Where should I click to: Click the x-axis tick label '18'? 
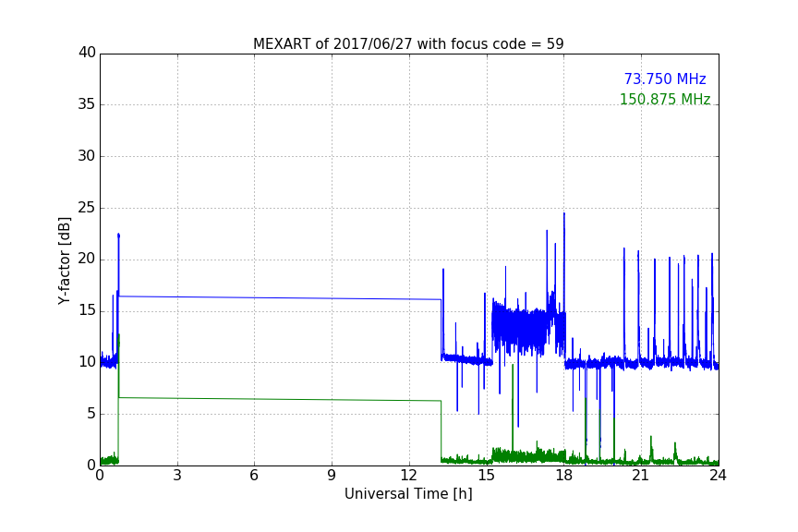[563, 476]
